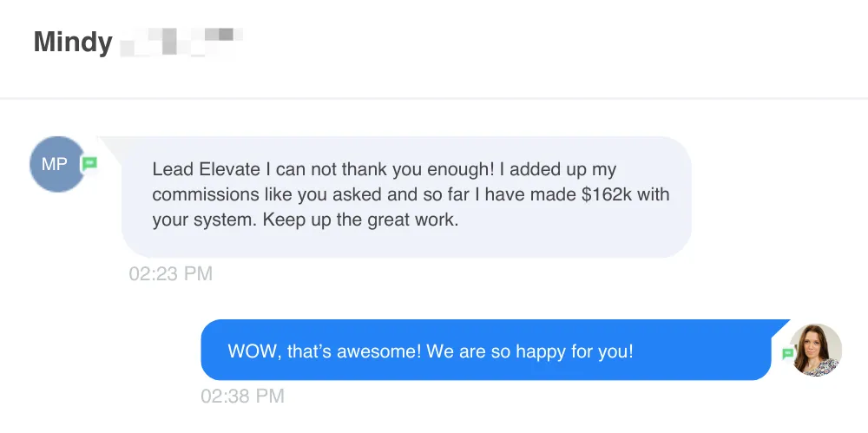Click the woman's profile photo avatar

click(x=815, y=350)
